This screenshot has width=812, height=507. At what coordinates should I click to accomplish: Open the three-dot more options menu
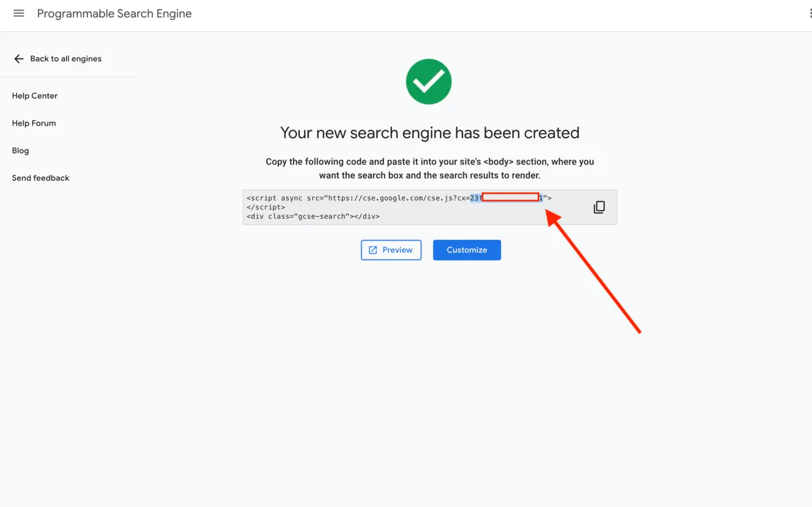click(809, 13)
